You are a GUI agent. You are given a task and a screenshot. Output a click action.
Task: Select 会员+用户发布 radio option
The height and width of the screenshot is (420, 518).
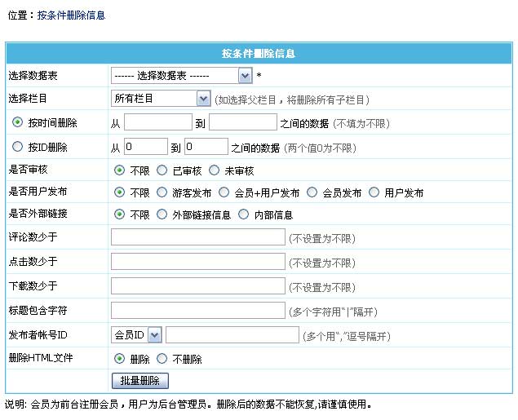click(223, 193)
